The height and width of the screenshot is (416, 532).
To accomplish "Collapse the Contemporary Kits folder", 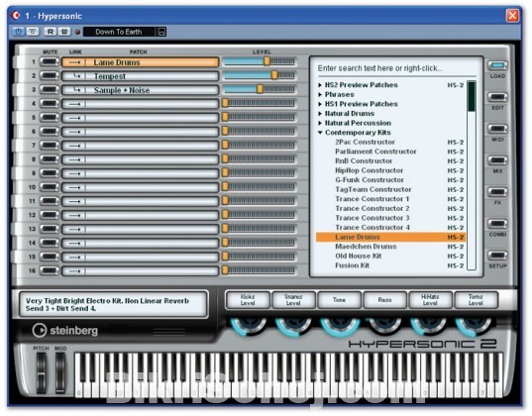I will (320, 133).
